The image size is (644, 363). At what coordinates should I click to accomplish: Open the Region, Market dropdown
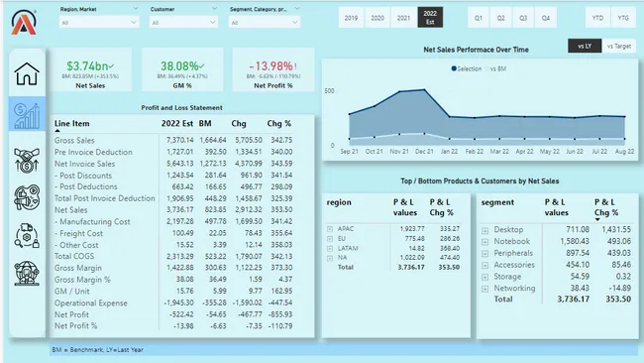click(x=99, y=22)
